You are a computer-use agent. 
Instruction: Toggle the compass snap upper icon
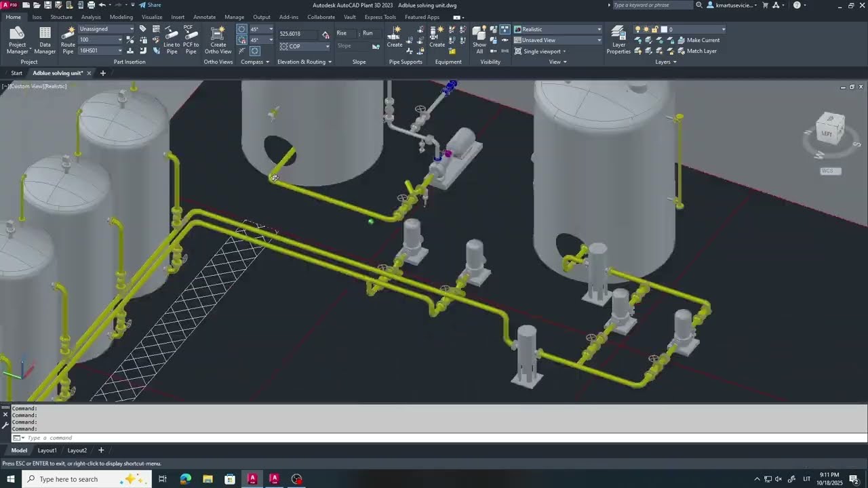point(242,29)
